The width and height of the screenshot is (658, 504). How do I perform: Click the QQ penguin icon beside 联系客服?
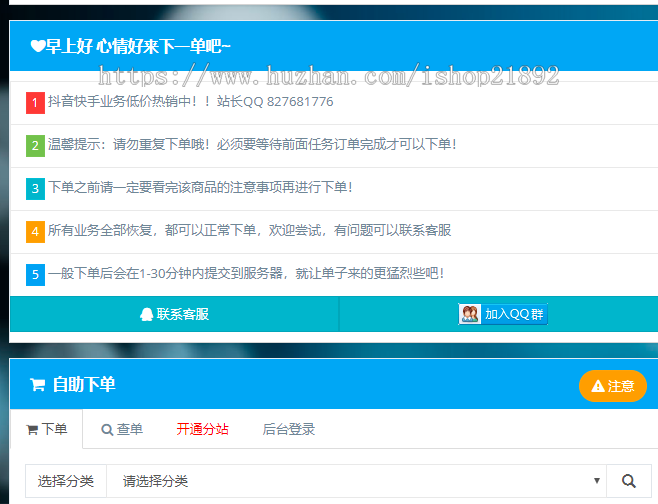tap(146, 314)
